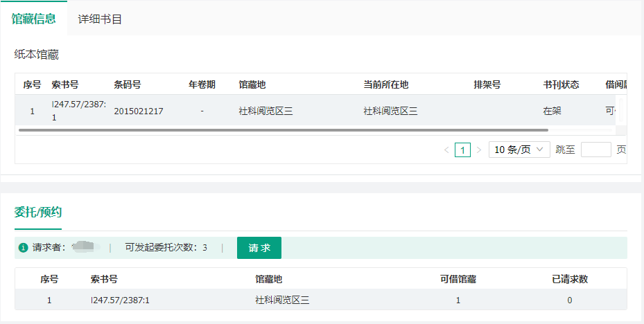Click call number I247.57/2387:1 in the request table

120,300
